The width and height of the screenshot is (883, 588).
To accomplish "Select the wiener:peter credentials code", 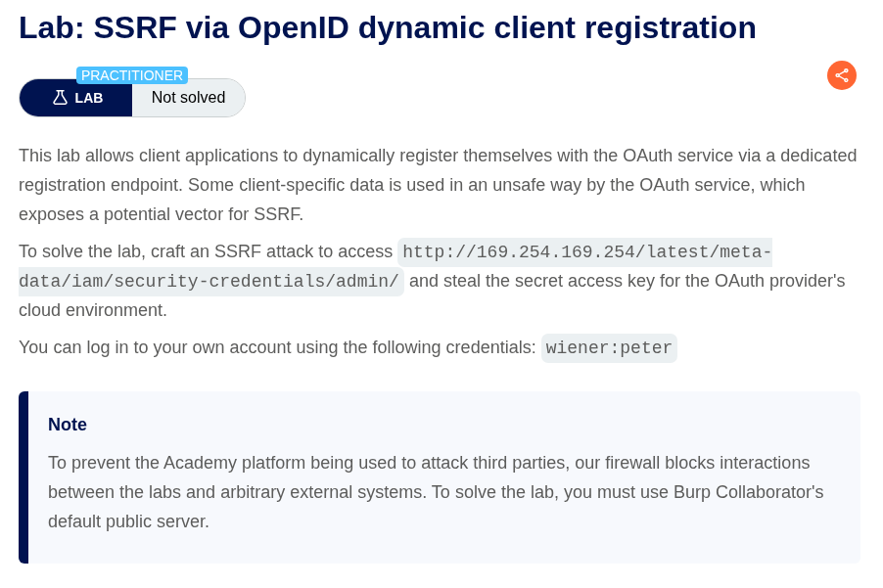I will 609,348.
